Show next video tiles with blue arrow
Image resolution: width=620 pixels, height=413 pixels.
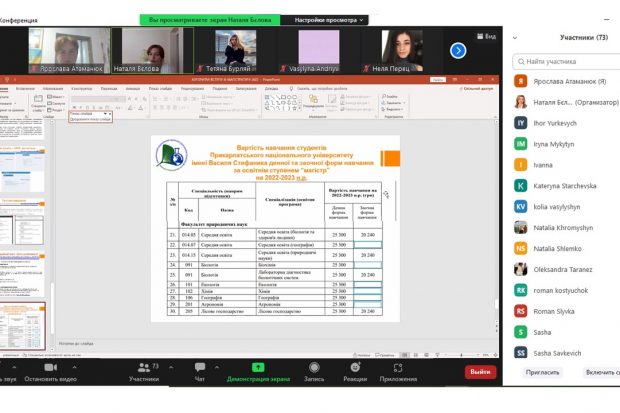458,51
